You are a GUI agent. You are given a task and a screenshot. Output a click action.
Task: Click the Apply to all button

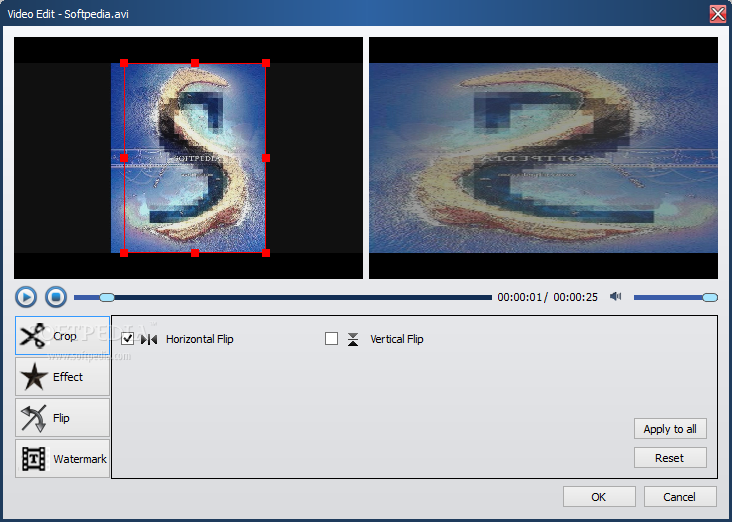(670, 429)
